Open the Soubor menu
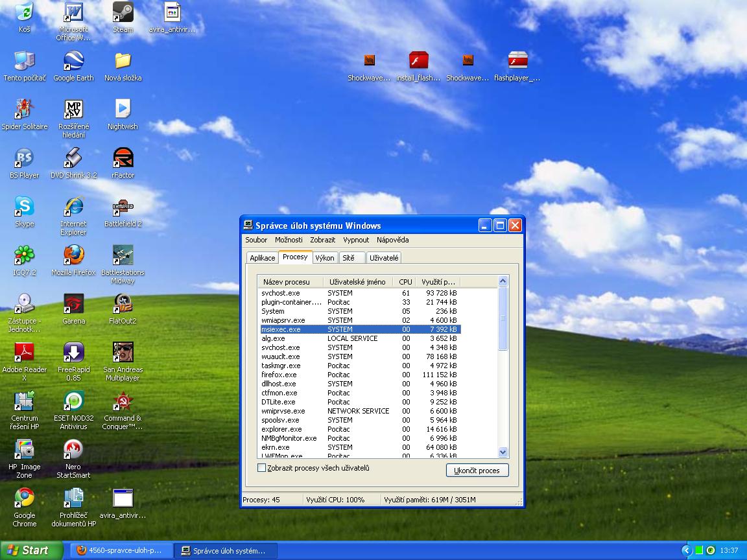 (256, 240)
